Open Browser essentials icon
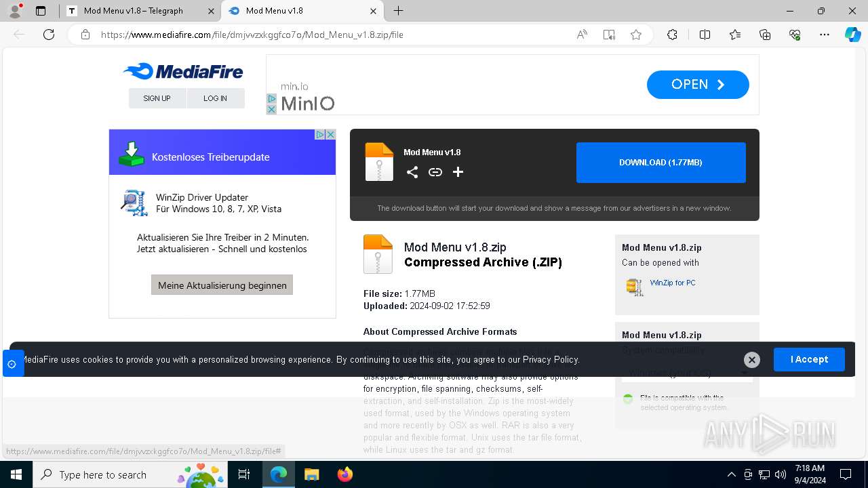 pyautogui.click(x=795, y=35)
